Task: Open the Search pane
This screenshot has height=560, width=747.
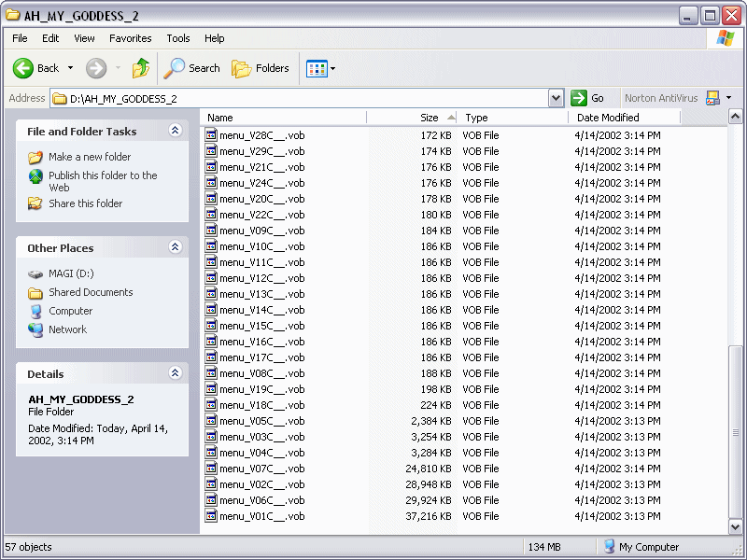Action: (x=191, y=68)
